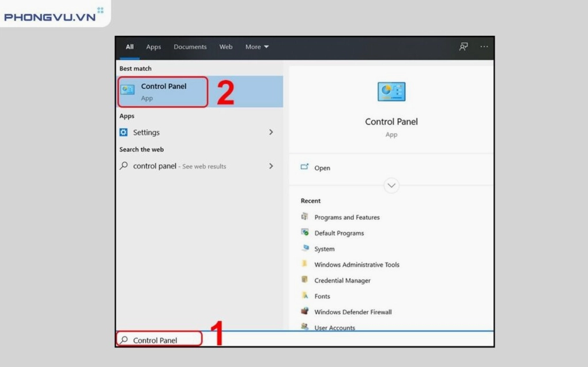Screen dimensions: 588x367
Task: Expand the More filter dropdown
Action: (x=257, y=47)
